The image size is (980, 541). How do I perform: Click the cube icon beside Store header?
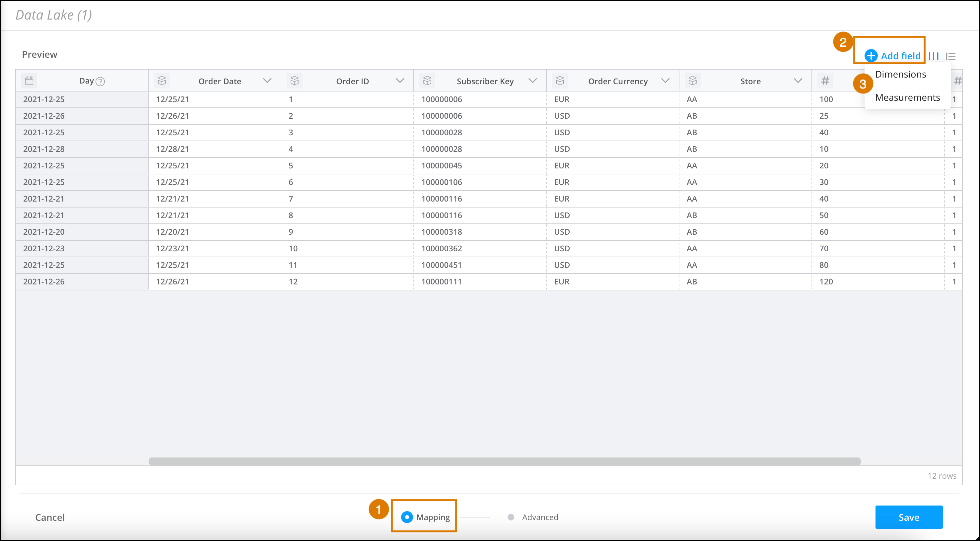point(693,81)
